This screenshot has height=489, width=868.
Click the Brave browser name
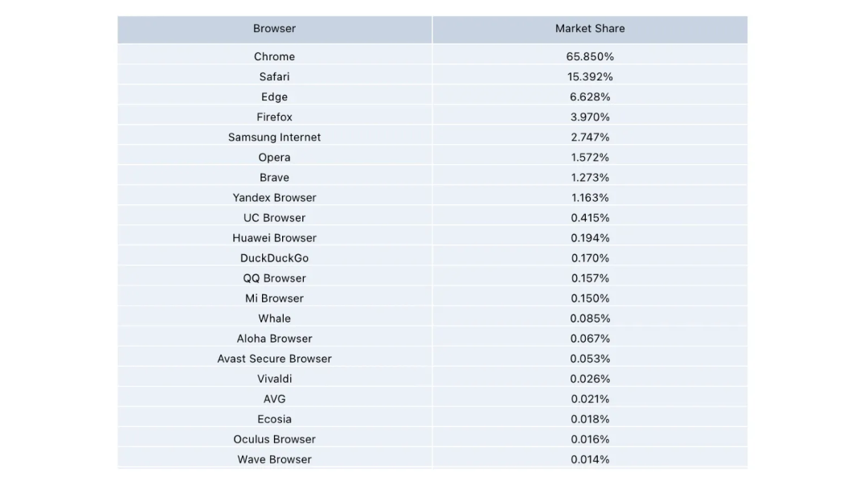coord(274,177)
